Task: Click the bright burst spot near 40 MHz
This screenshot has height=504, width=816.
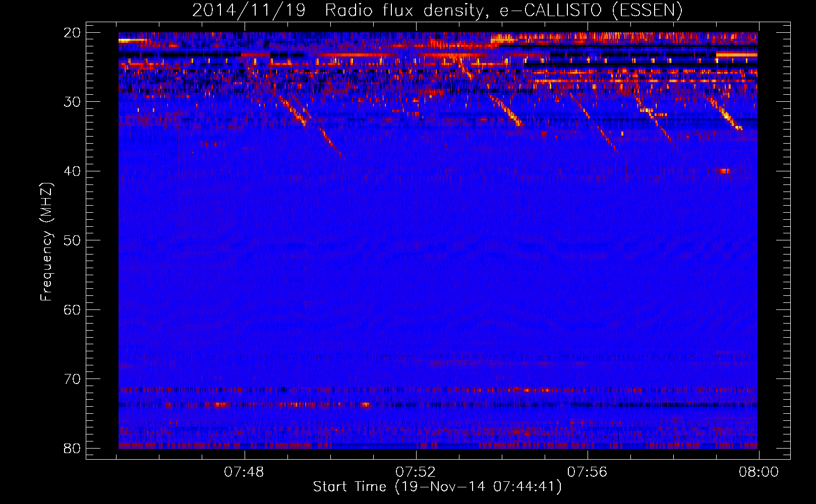Action: (724, 171)
